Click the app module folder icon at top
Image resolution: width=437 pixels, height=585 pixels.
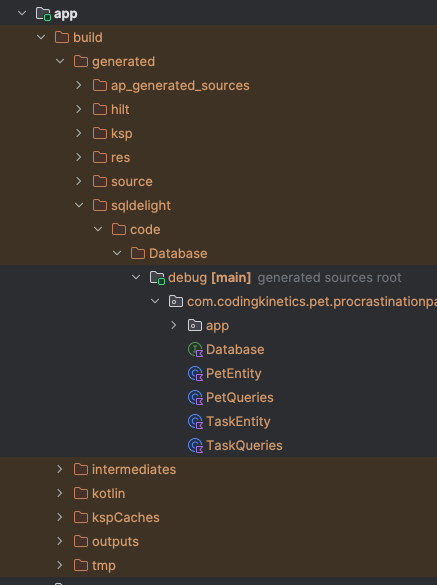[43, 14]
